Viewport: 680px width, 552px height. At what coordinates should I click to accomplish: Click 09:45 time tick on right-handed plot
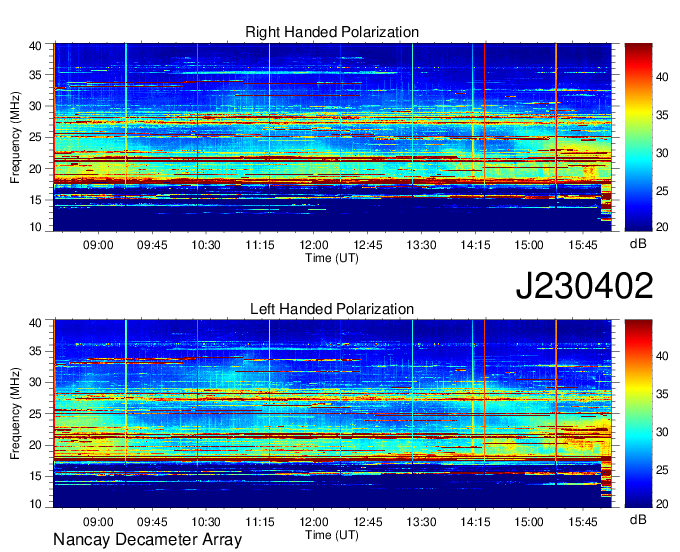pyautogui.click(x=152, y=245)
